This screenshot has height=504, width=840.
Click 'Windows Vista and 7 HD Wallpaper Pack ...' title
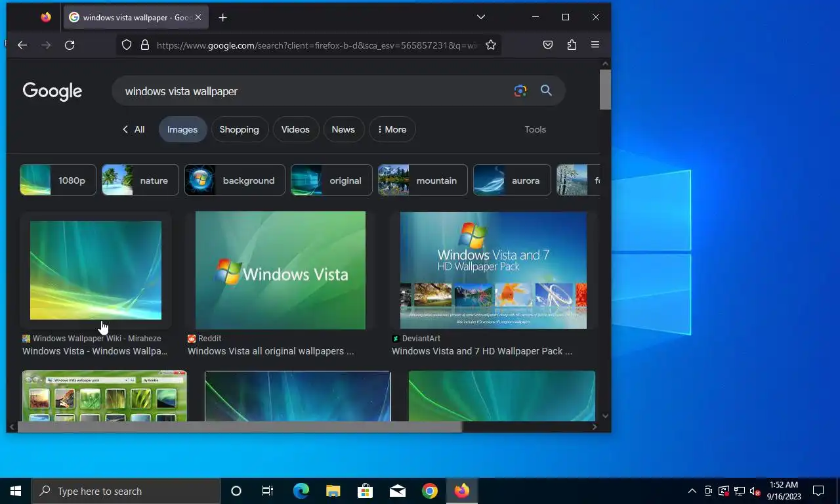coord(482,351)
